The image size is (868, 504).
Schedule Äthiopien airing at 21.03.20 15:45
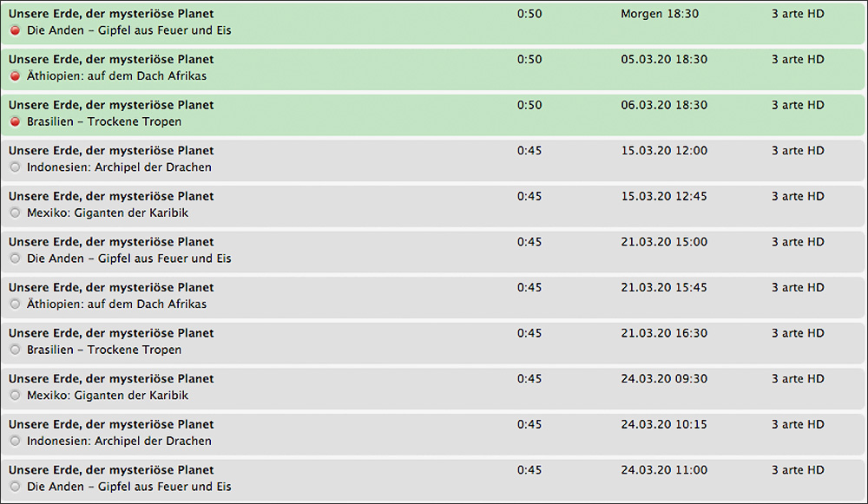point(16,304)
